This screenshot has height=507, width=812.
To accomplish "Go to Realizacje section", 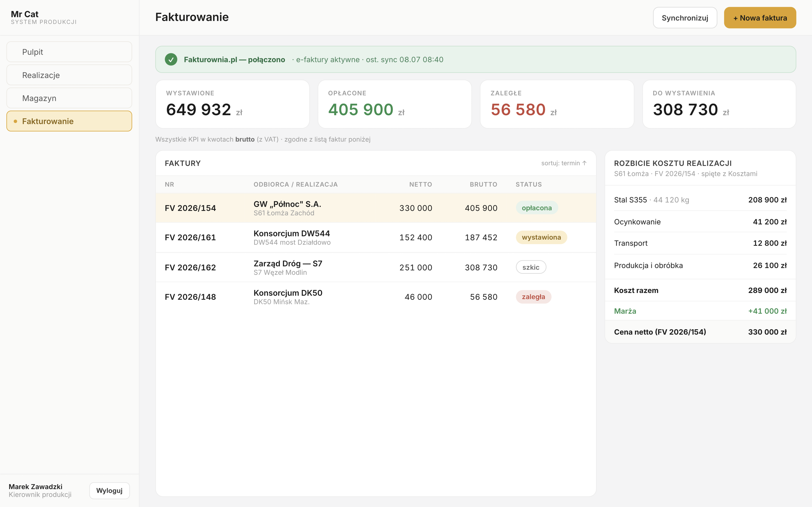I will pyautogui.click(x=69, y=75).
